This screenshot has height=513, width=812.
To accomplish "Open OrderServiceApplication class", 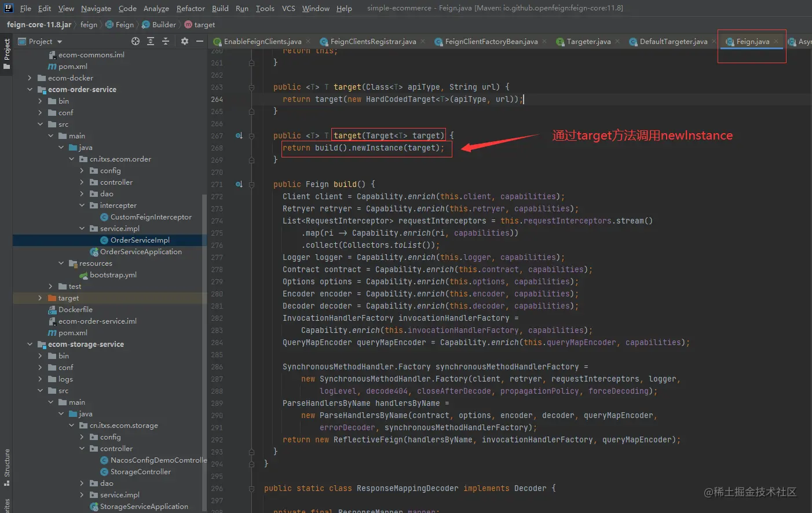I will point(141,252).
